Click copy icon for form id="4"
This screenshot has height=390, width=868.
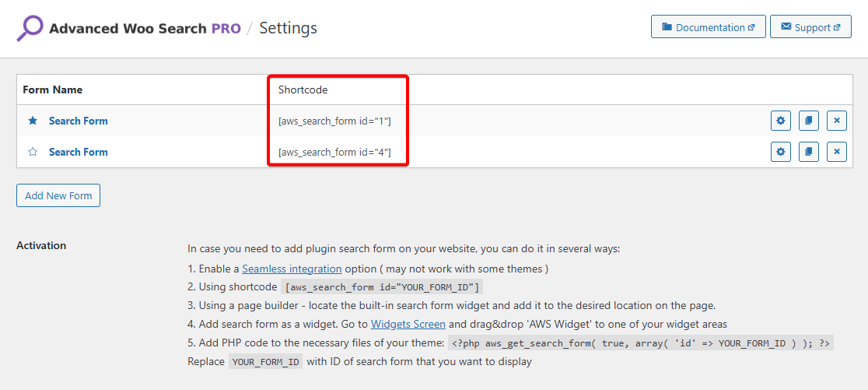(x=808, y=152)
